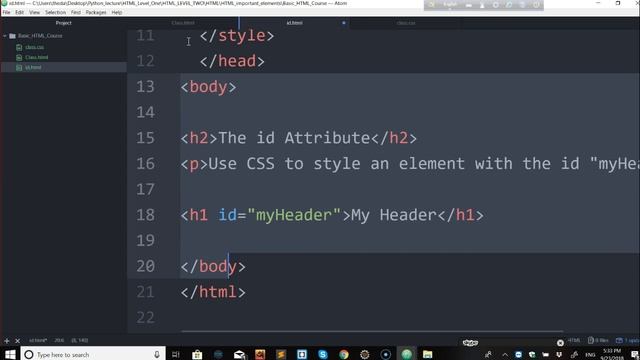Screen dimensions: 640x360
Task: Click the X icon in status bar
Action: (18, 340)
